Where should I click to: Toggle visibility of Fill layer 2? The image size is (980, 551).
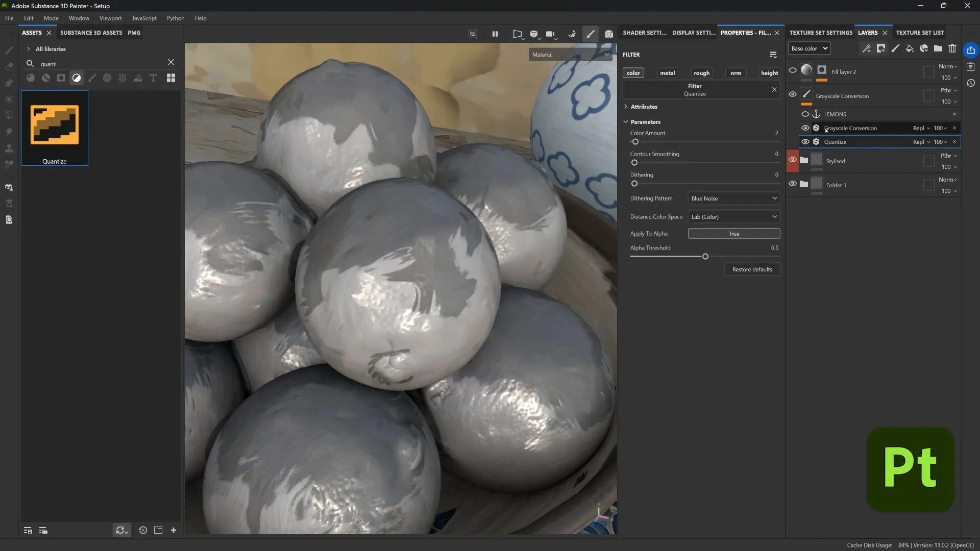click(793, 70)
